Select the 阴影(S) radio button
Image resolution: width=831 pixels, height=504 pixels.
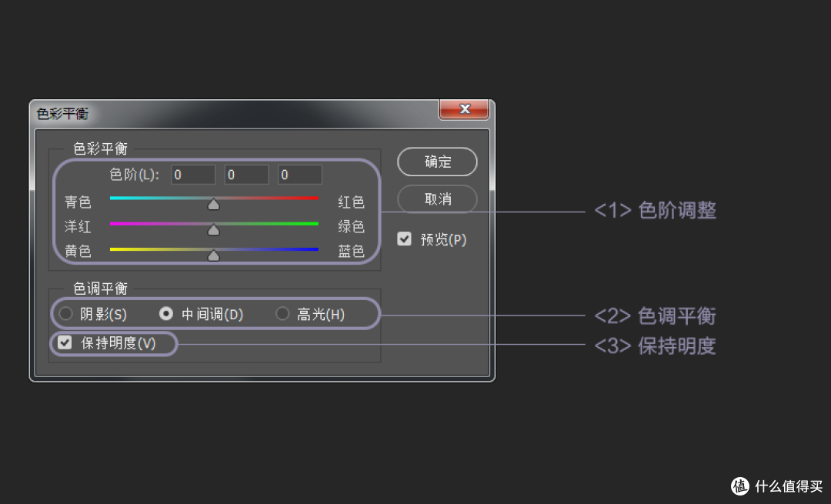[66, 313]
